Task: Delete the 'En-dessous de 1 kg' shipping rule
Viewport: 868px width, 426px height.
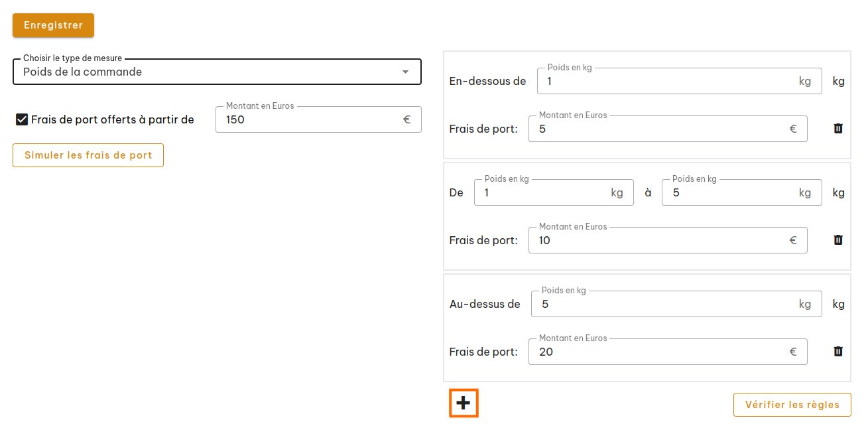Action: pos(838,129)
